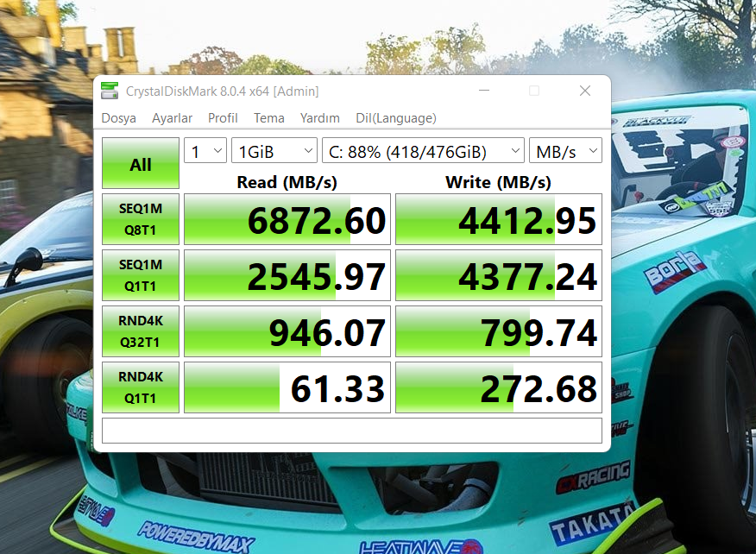756x554 pixels.
Task: Select the 272.68 random write result
Action: (x=499, y=387)
